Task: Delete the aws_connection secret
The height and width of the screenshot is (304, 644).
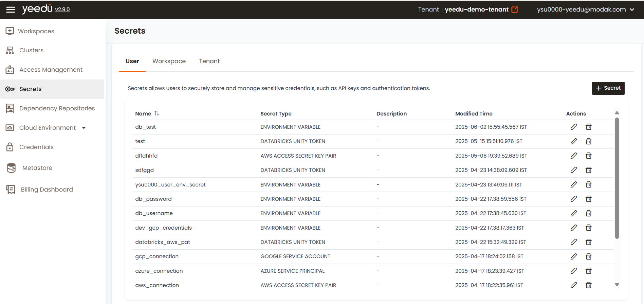Action: point(589,285)
